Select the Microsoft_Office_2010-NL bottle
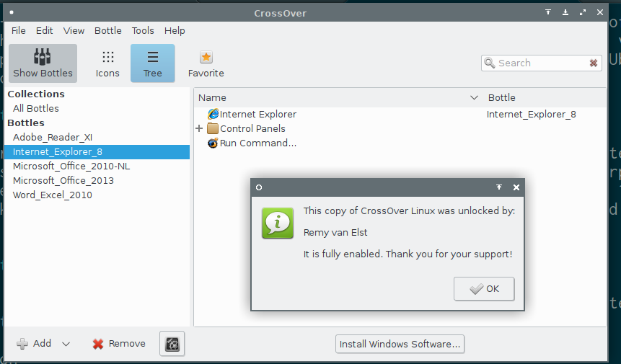This screenshot has height=364, width=621. pyautogui.click(x=71, y=167)
